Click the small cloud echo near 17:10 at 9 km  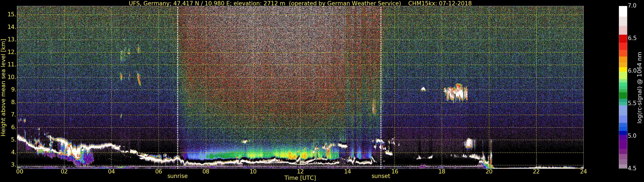(x=423, y=89)
